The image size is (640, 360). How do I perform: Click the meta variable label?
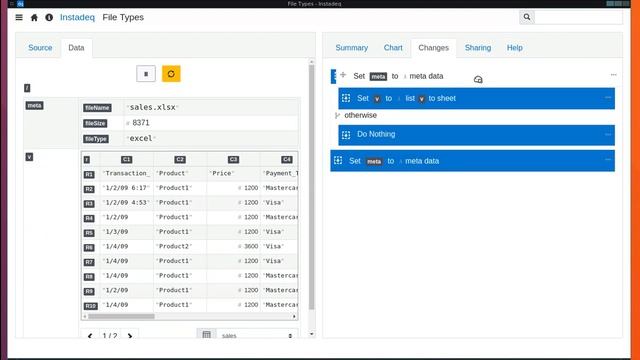tap(34, 106)
